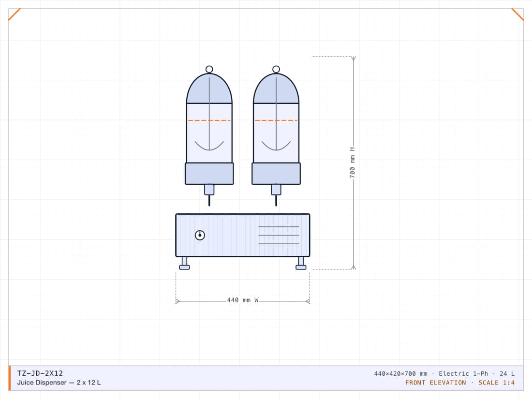Viewport: 532px width, 399px height.
Task: Click the 'FRONT ELEVATION · SCALE 1:4' caption
Action: pos(460,383)
